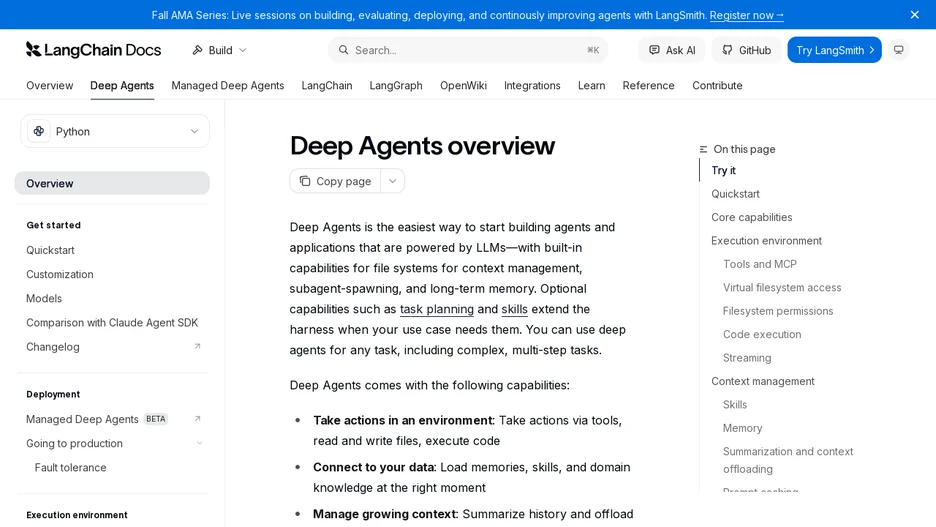Switch to the Integrations tab
The height and width of the screenshot is (527, 936).
tap(532, 85)
